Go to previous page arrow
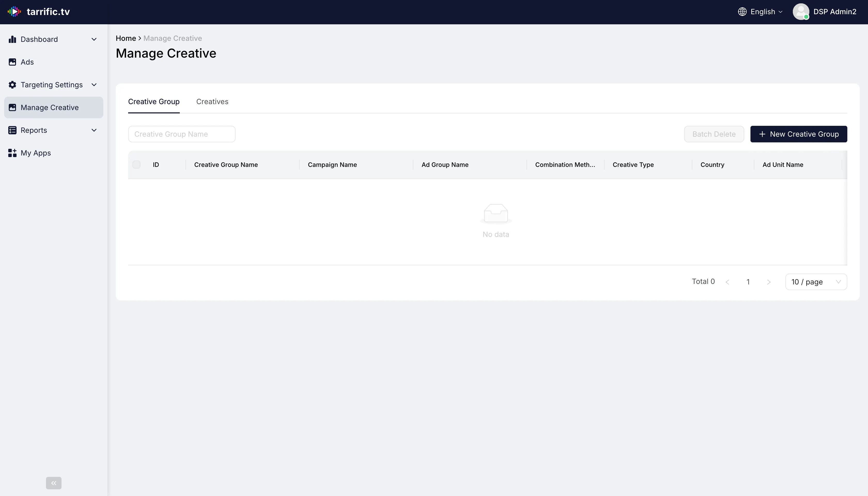Screen dimensions: 868x496 728,282
